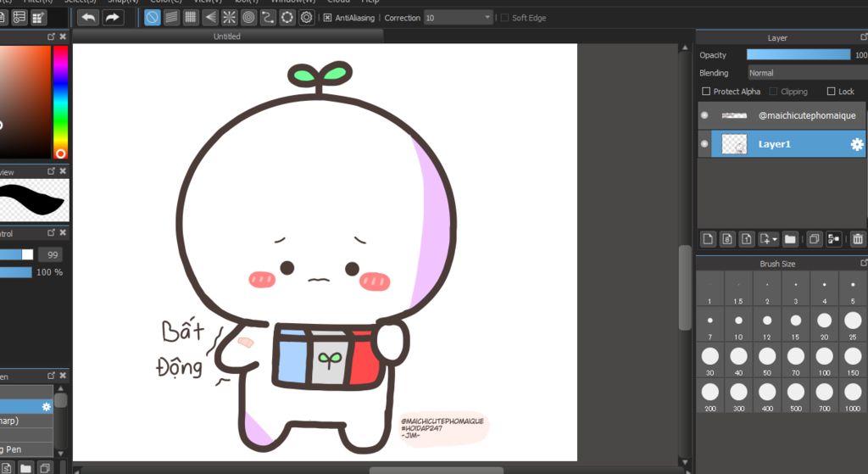The image size is (868, 474).
Task: Choose brush size 50
Action: point(766,360)
